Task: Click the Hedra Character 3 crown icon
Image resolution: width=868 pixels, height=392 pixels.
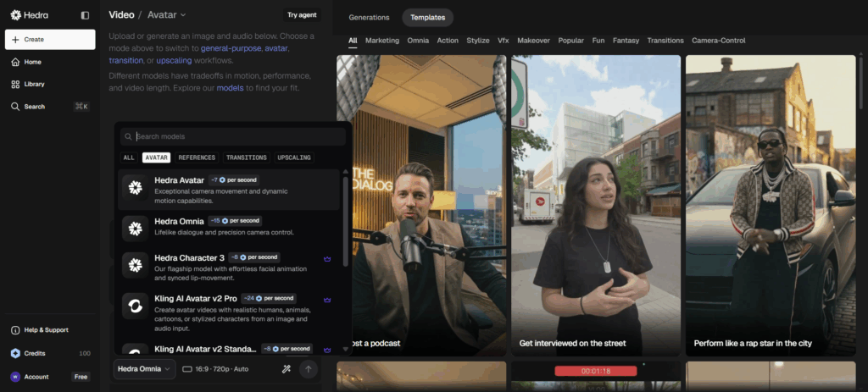Action: coord(327,259)
